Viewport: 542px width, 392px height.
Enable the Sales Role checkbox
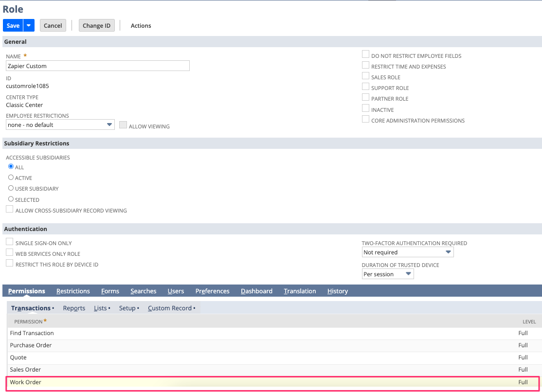pos(365,75)
